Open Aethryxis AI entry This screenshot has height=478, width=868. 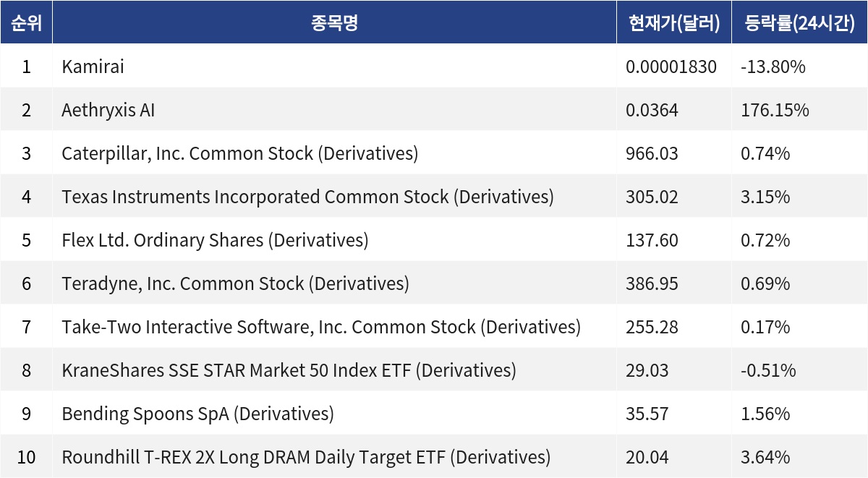108,111
